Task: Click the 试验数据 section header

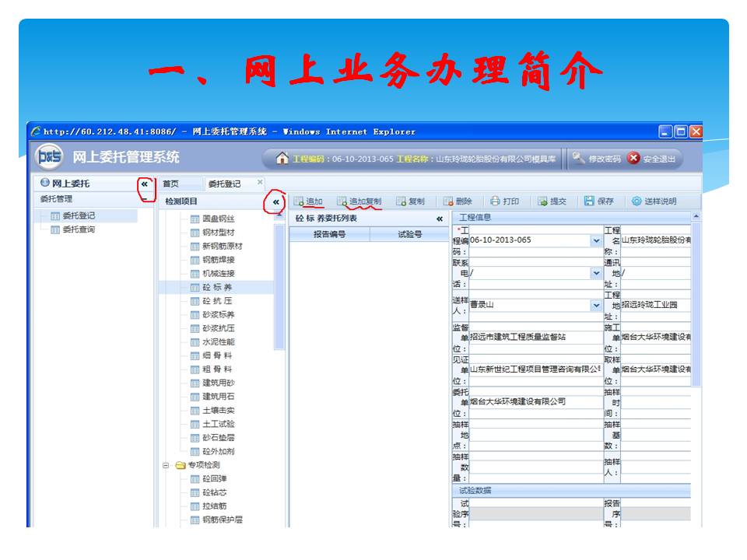Action: [x=570, y=491]
